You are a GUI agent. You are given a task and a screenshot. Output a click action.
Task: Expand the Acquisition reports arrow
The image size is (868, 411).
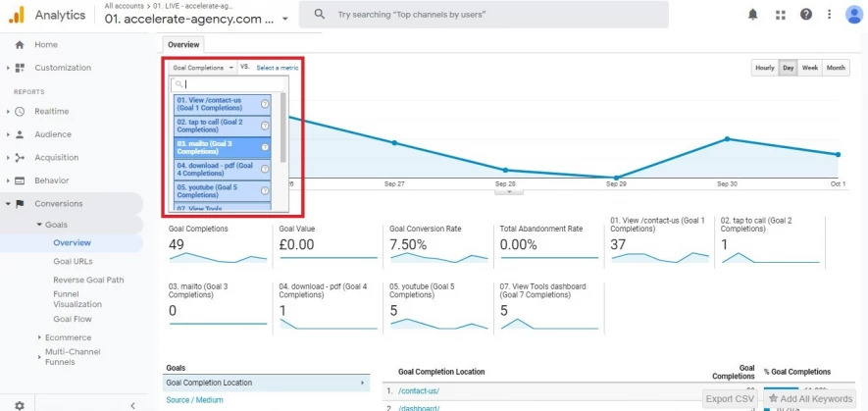pyautogui.click(x=8, y=158)
